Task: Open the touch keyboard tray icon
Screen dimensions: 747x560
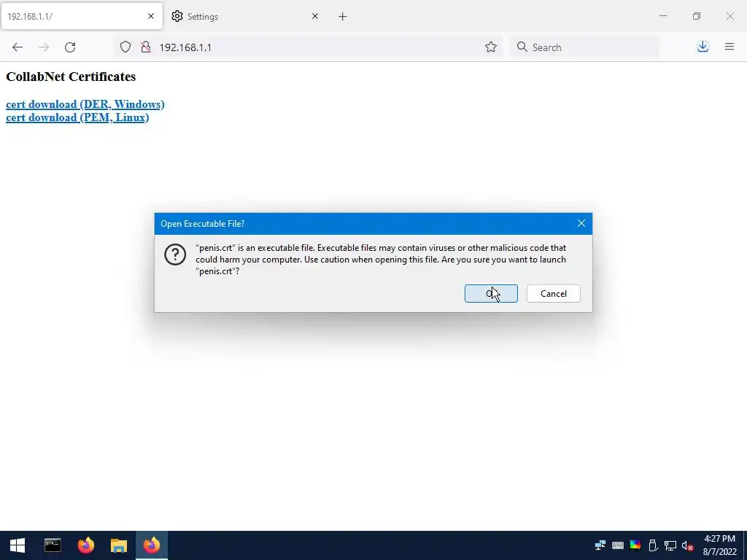Action: (617, 545)
